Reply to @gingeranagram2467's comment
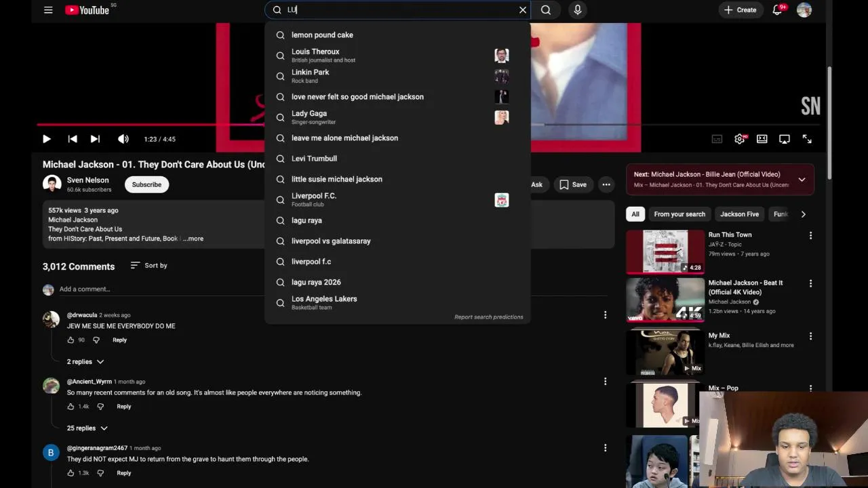 coord(123,473)
